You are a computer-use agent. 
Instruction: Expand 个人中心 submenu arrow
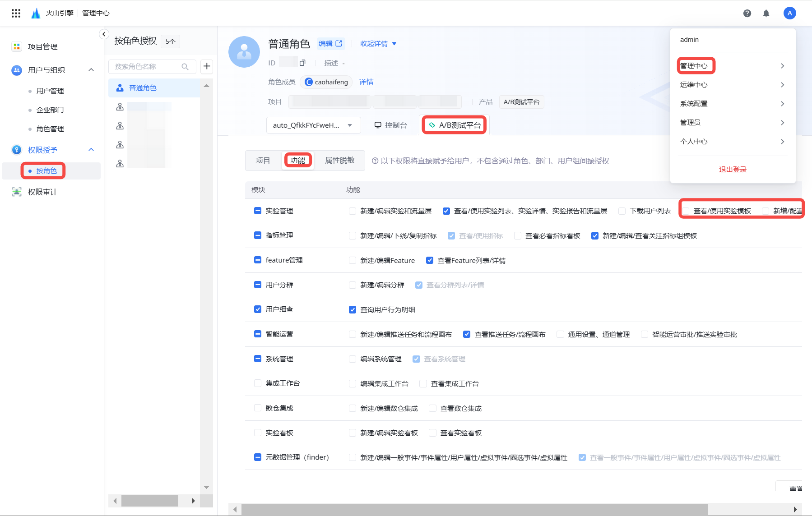[x=782, y=142]
